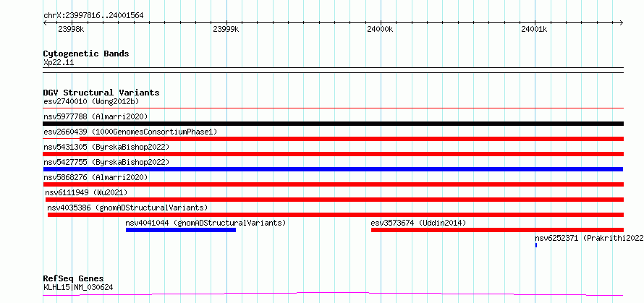
Task: Select the red esv3573674 variant bar
Action: coord(497,230)
